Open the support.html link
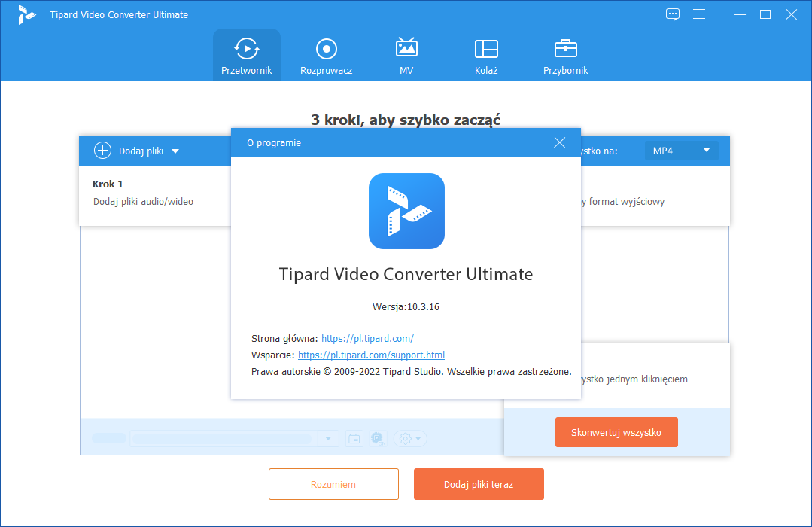The image size is (812, 527). [x=371, y=355]
